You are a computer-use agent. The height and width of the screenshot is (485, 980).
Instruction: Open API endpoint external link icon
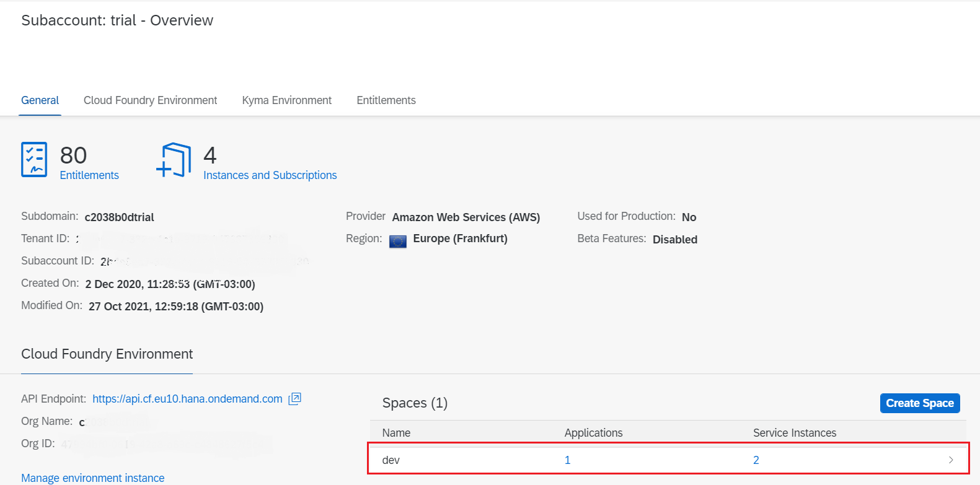pyautogui.click(x=295, y=398)
